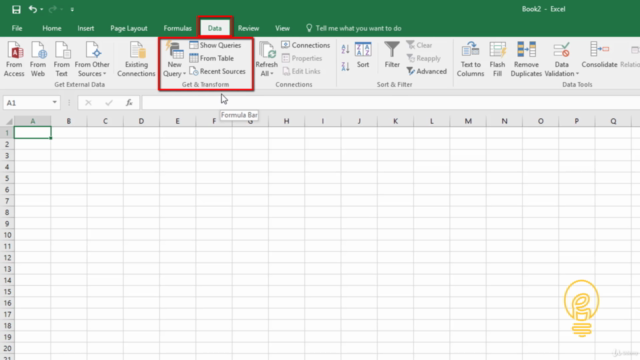Viewport: 640px width, 360px height.
Task: Import data From Text
Action: pos(62,59)
